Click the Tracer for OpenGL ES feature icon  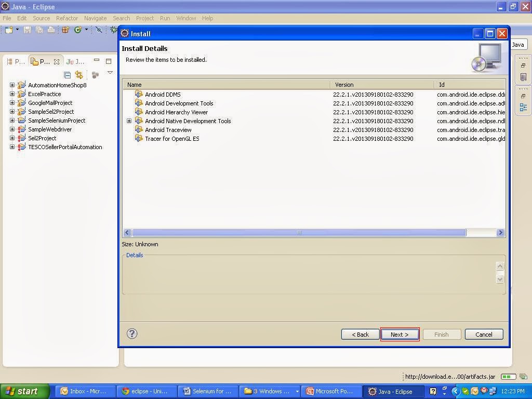[x=138, y=138]
